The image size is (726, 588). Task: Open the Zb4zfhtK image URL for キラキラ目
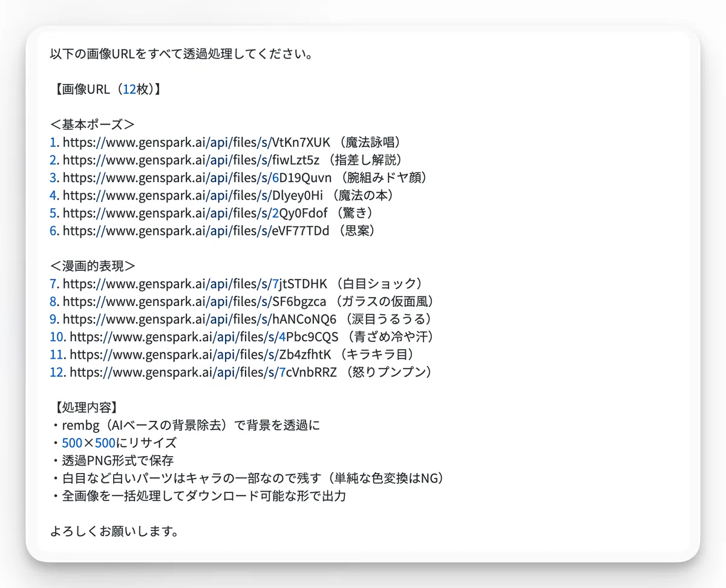[201, 354]
